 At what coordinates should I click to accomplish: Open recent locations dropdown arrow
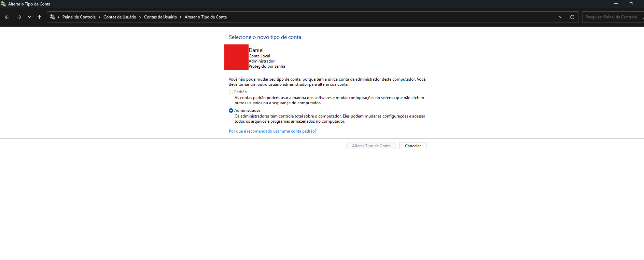pos(29,17)
